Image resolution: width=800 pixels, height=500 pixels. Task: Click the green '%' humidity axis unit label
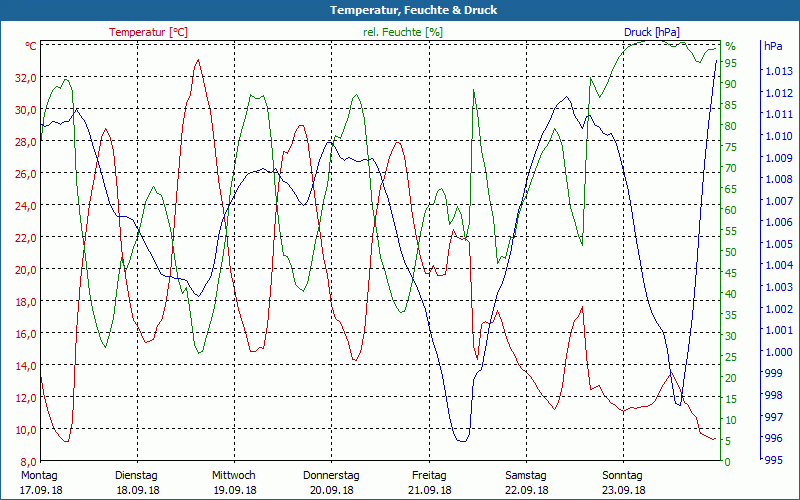click(731, 46)
